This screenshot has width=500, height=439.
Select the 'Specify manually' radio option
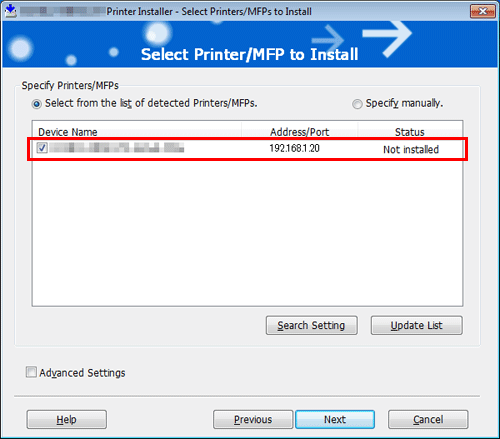pyautogui.click(x=357, y=104)
